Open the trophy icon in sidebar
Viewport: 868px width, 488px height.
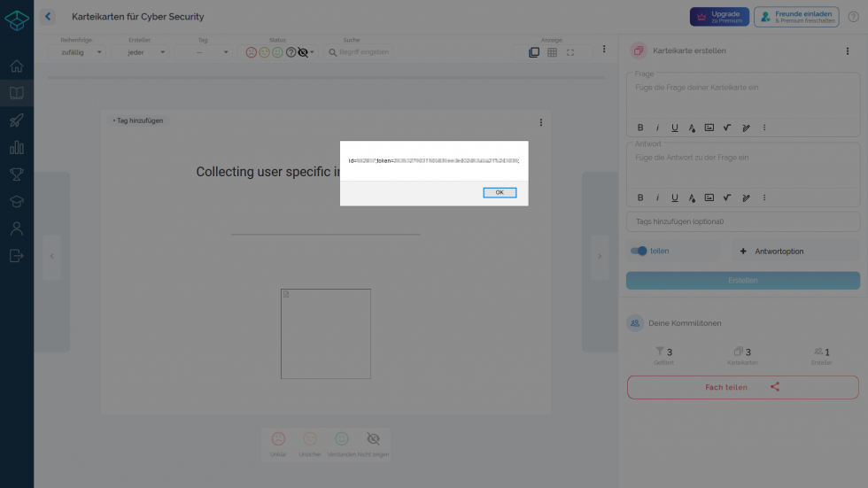tap(17, 174)
